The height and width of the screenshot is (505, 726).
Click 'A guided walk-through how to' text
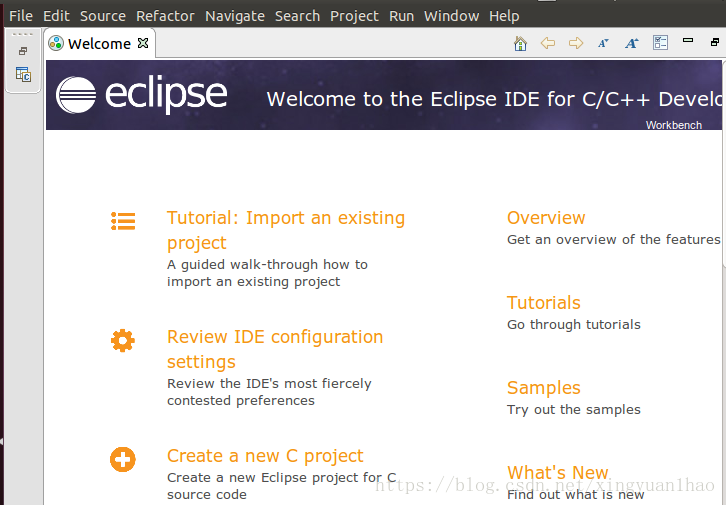pos(267,264)
